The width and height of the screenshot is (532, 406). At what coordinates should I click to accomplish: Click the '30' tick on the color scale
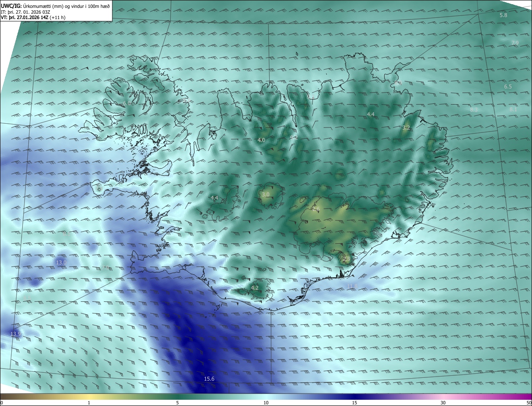tap(443, 403)
